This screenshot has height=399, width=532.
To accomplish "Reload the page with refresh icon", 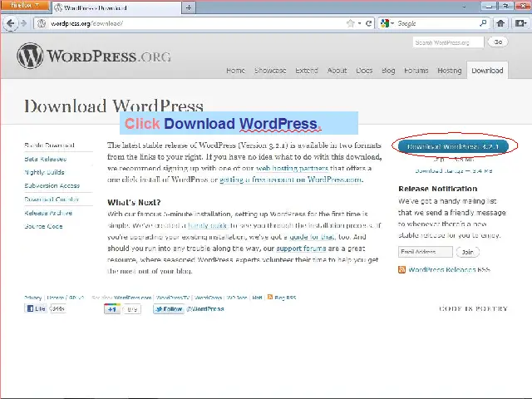I will pyautogui.click(x=368, y=23).
